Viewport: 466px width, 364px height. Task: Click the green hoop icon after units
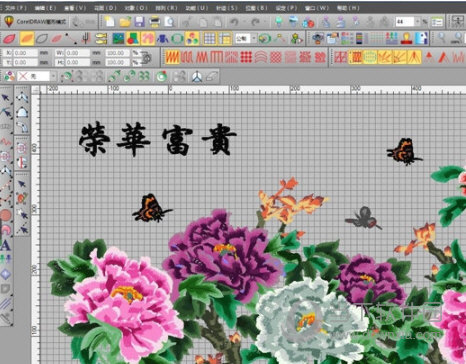(265, 39)
